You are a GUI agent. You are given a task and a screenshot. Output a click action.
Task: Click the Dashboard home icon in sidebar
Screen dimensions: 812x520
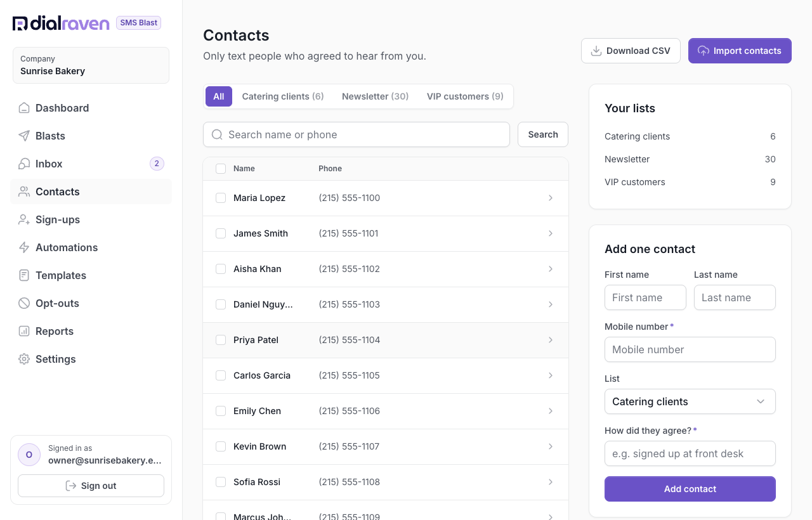coord(24,108)
